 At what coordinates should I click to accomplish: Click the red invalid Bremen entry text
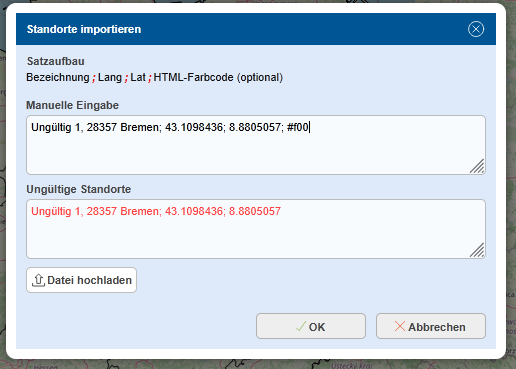pyautogui.click(x=156, y=211)
